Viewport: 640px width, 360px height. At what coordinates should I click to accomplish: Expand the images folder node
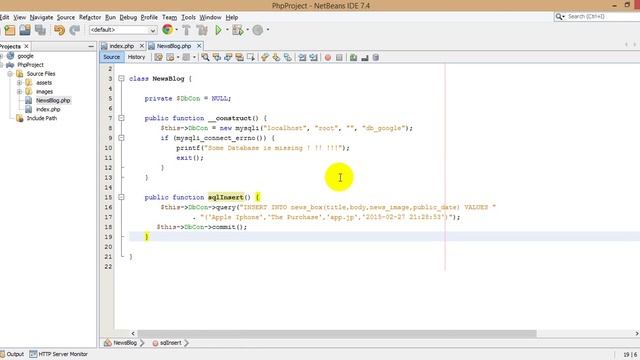click(x=19, y=91)
